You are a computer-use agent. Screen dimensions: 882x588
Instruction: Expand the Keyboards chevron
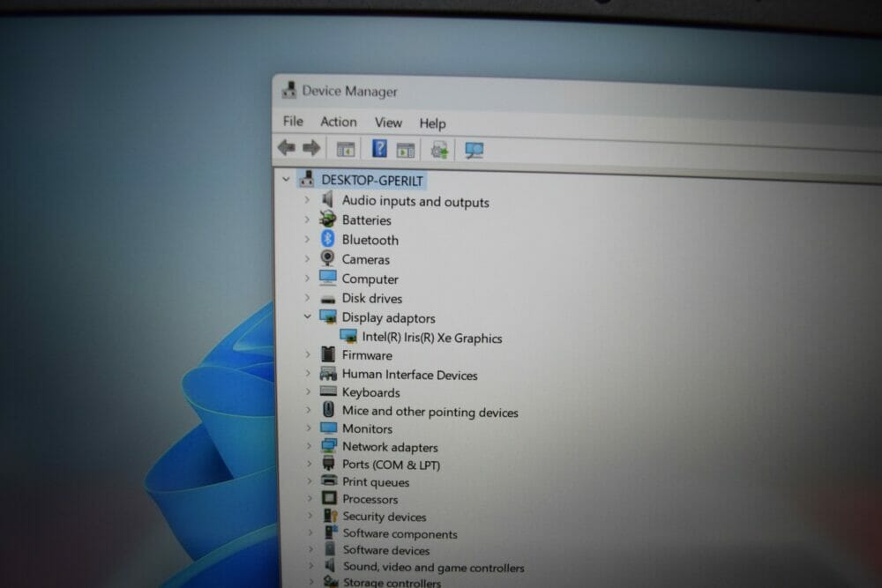click(308, 391)
